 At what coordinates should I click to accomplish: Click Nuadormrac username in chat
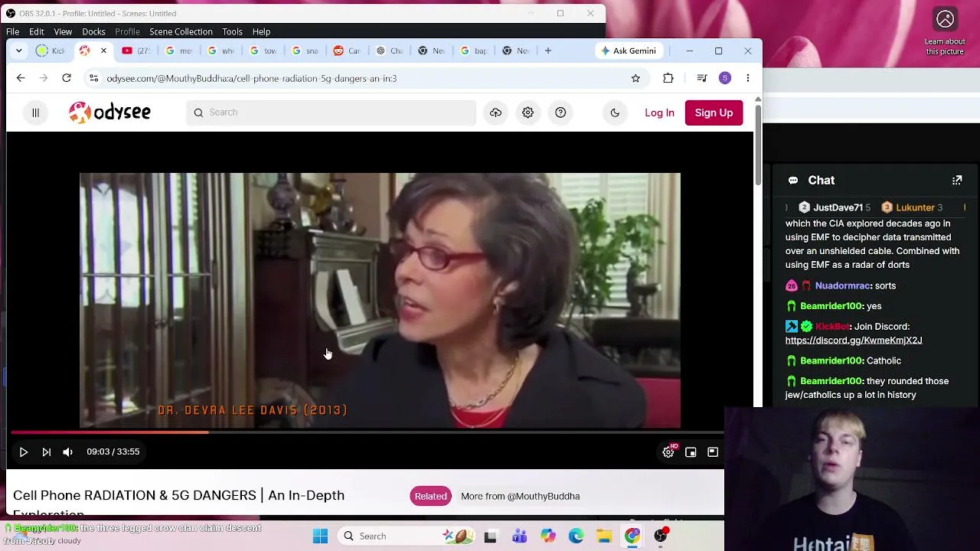[x=842, y=285]
